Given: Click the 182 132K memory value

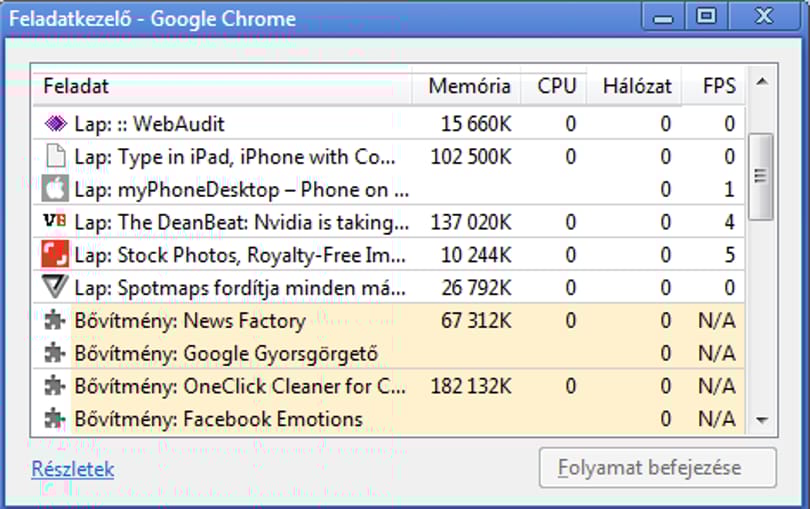Looking at the screenshot, I should [471, 386].
